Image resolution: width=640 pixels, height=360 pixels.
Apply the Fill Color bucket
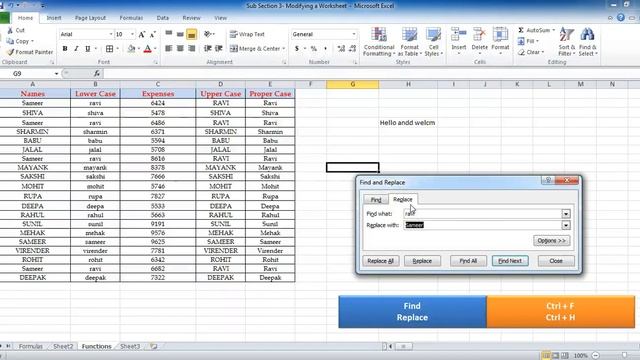(x=131, y=49)
